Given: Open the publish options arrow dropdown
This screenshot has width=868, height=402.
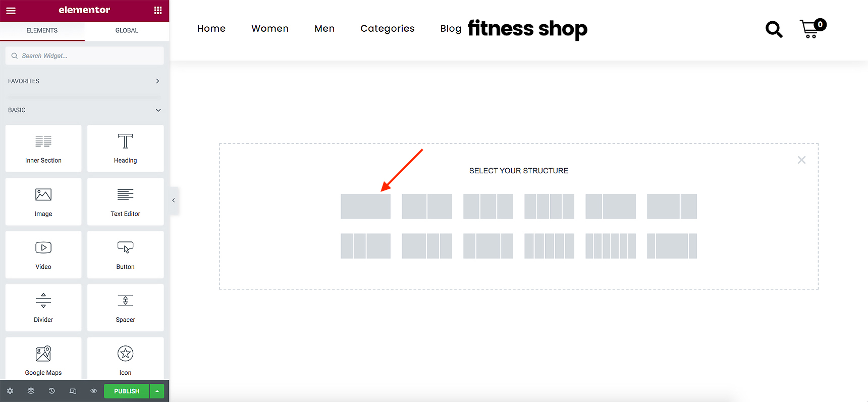Looking at the screenshot, I should 157,391.
